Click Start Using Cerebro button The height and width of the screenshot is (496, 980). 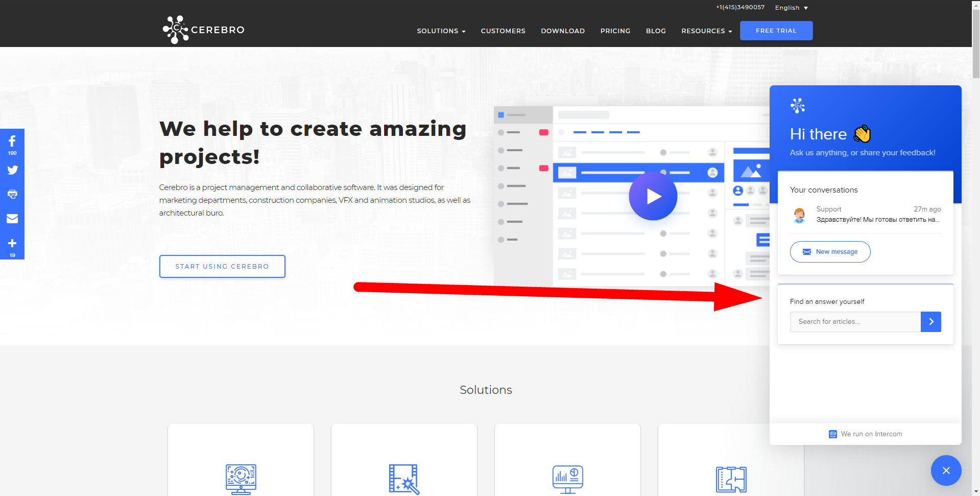222,266
